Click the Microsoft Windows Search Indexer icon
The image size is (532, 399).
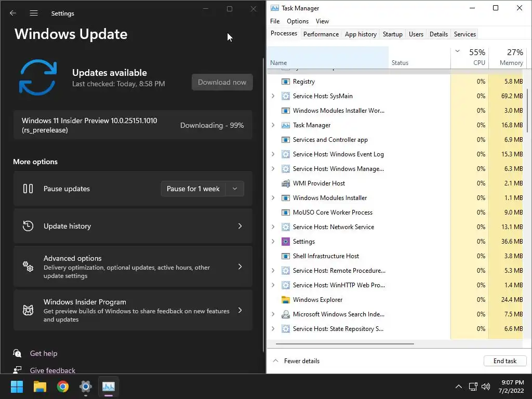click(286, 314)
